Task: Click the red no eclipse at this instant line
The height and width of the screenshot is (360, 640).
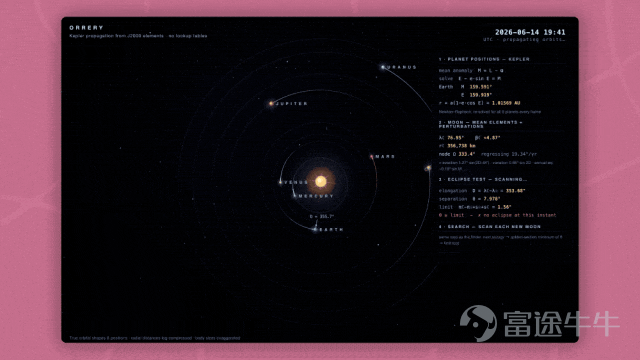Action: (x=498, y=215)
